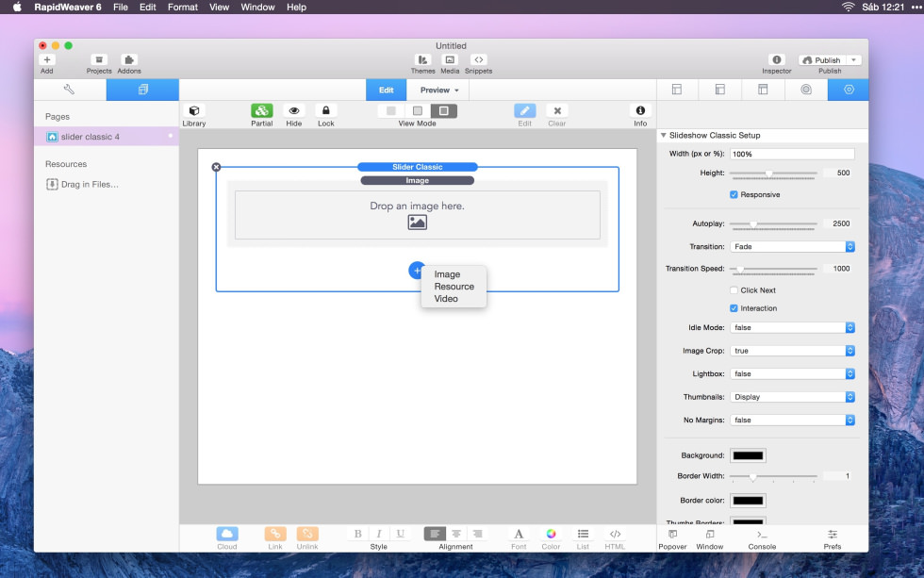Open the Media browser icon

(450, 59)
